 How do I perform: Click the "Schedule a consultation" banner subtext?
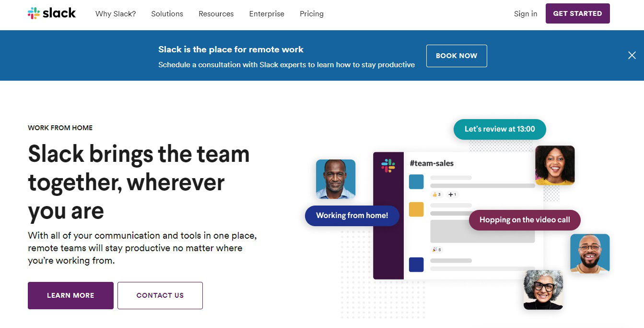coord(287,65)
